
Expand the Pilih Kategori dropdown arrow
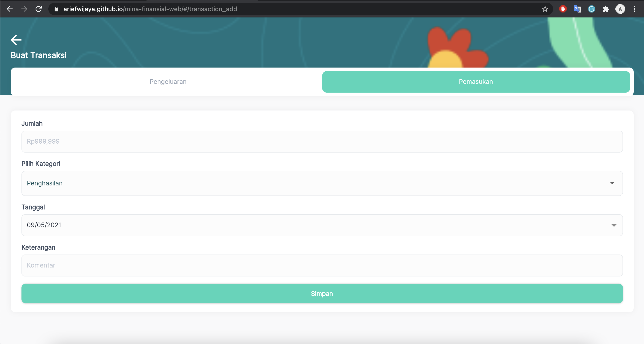tap(612, 183)
